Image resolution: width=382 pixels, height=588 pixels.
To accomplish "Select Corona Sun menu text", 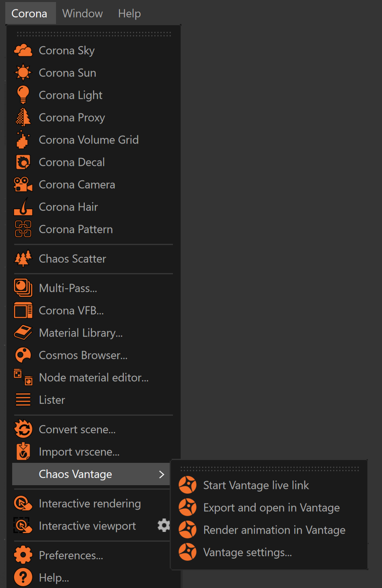I will [67, 73].
